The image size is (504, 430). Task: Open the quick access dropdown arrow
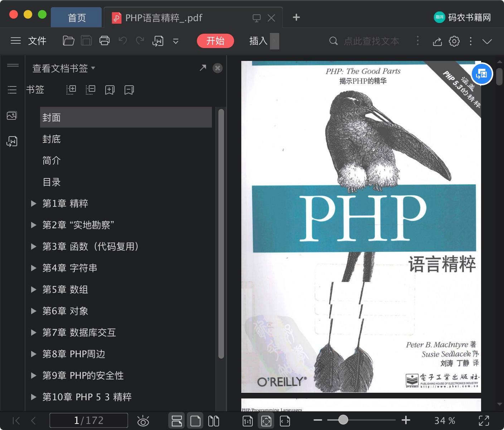176,41
